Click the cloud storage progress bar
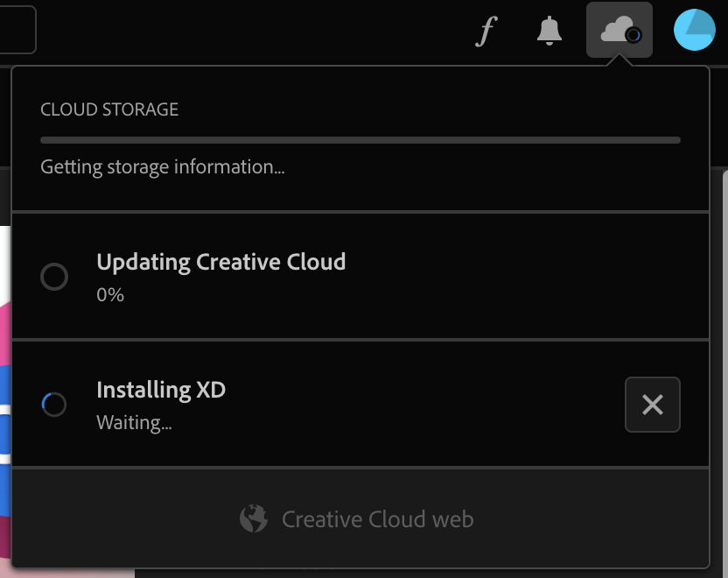The height and width of the screenshot is (578, 728). point(359,139)
